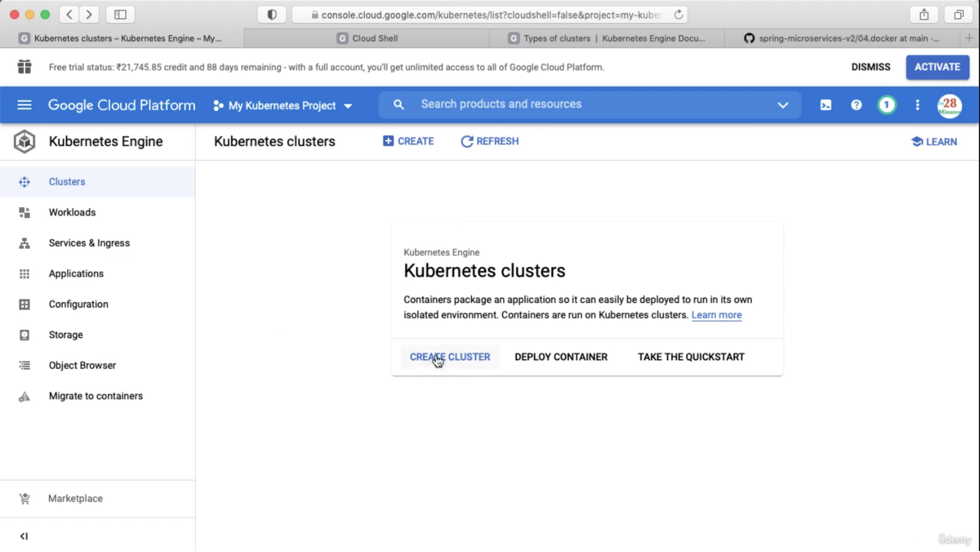This screenshot has width=980, height=552.
Task: Open the notifications badge showing 1
Action: (x=887, y=105)
